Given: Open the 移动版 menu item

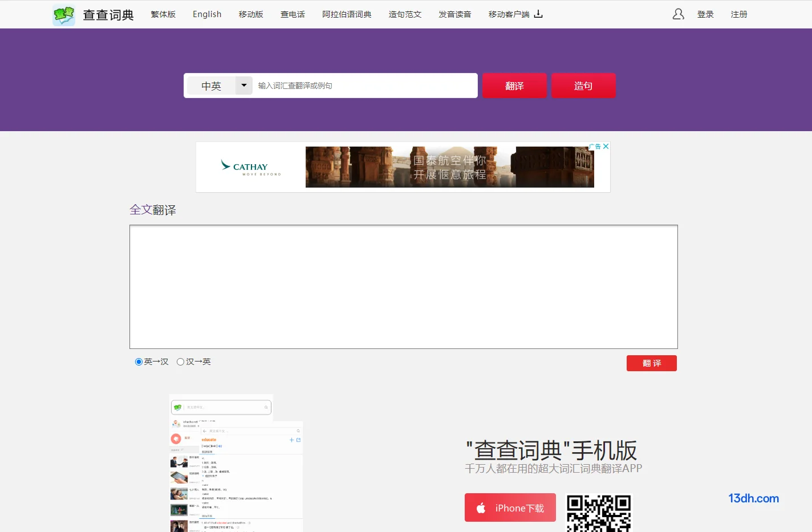Looking at the screenshot, I should tap(251, 14).
